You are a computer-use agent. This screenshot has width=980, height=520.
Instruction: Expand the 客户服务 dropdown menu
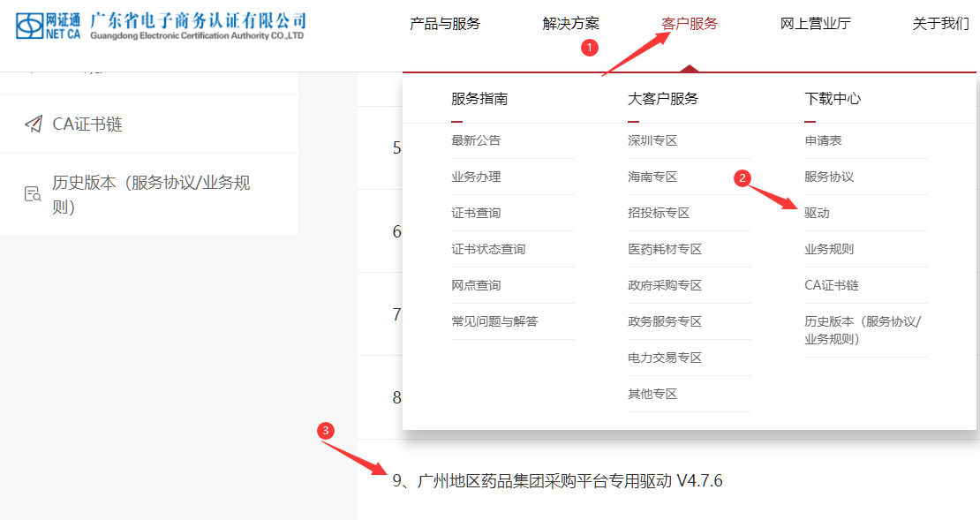click(x=690, y=24)
